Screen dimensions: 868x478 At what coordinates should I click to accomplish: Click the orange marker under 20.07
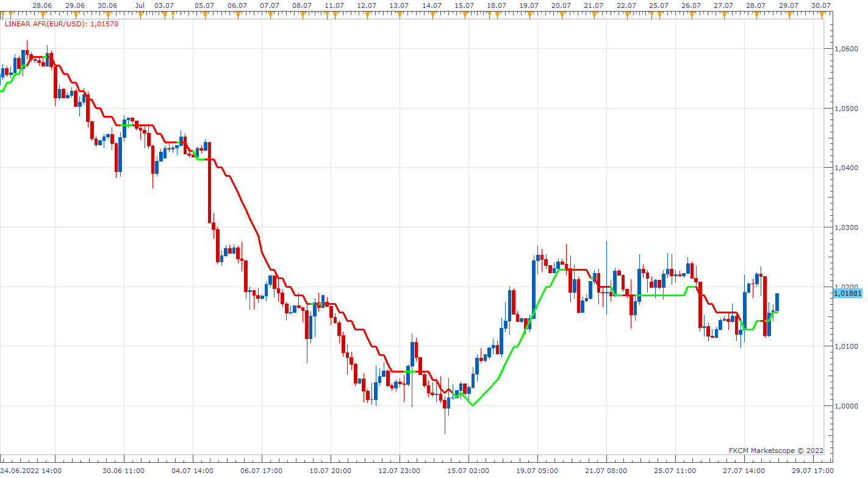pyautogui.click(x=561, y=14)
